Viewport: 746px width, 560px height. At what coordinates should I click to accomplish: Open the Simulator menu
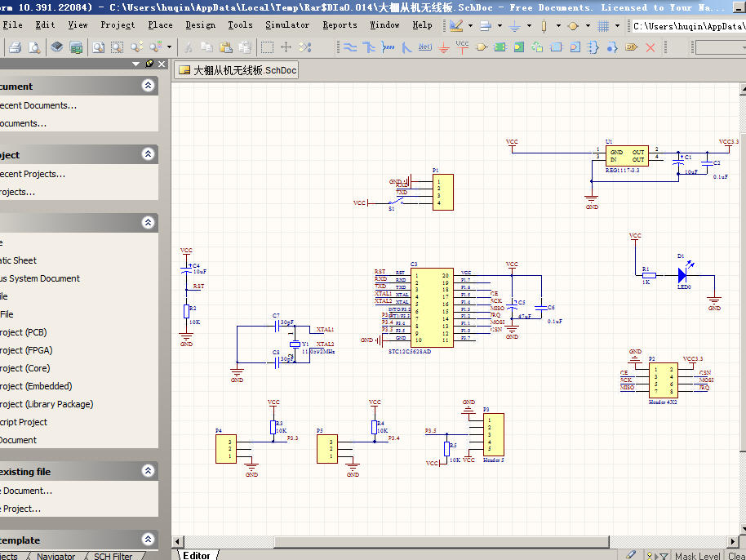(287, 24)
